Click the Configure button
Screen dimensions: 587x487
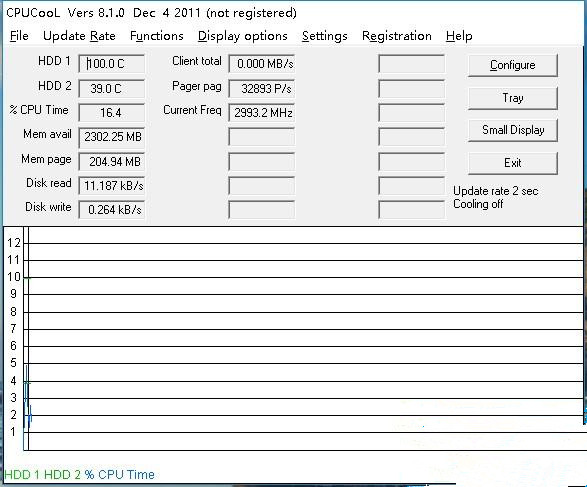(x=513, y=65)
